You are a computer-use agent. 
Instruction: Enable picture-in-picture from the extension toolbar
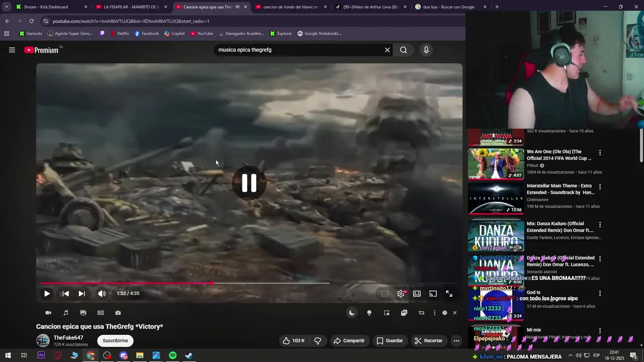click(x=386, y=313)
